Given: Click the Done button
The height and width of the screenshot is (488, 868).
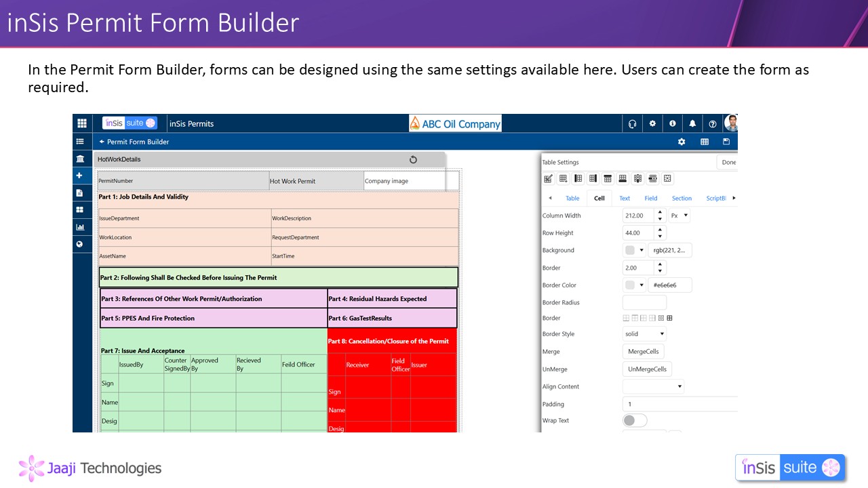Looking at the screenshot, I should [x=728, y=163].
